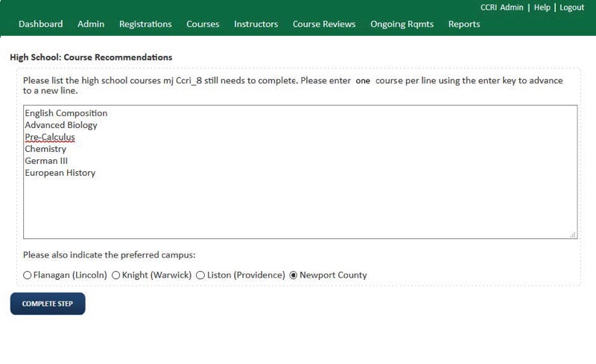596x364 pixels.
Task: Select the Flanagan (Lincoln) campus radio button
Action: (28, 275)
